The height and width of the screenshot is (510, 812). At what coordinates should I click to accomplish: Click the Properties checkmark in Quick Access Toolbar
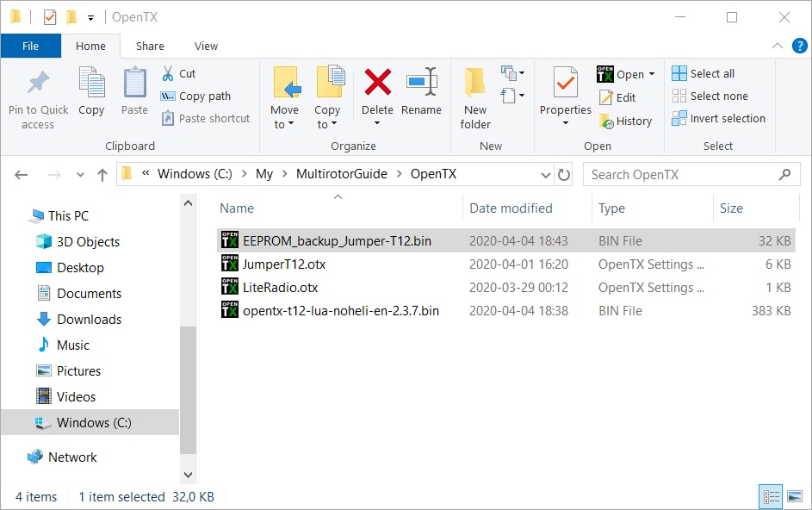pos(50,17)
